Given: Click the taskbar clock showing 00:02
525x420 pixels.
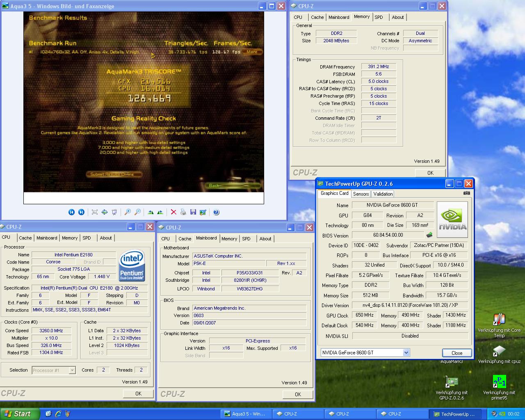Looking at the screenshot, I should click(514, 414).
